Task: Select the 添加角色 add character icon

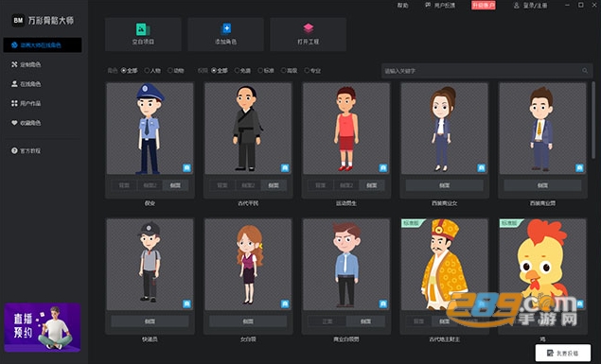Action: (226, 28)
